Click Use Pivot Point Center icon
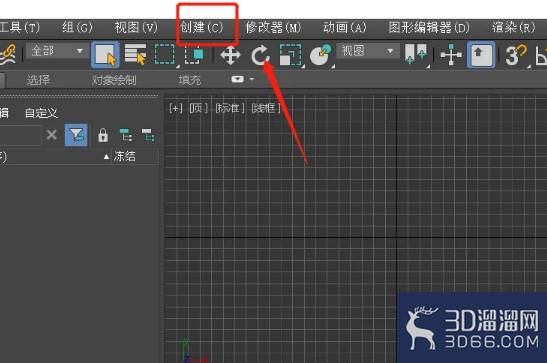The height and width of the screenshot is (363, 547). tap(415, 55)
